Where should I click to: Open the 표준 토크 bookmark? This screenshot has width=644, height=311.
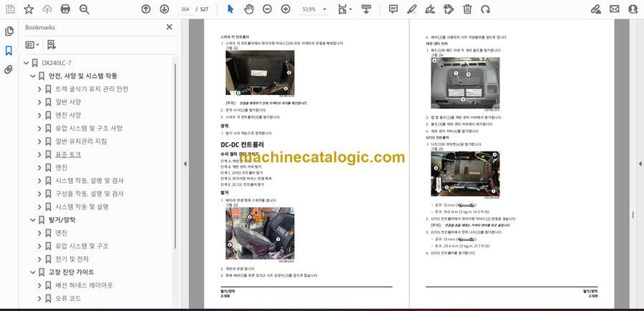click(x=68, y=154)
